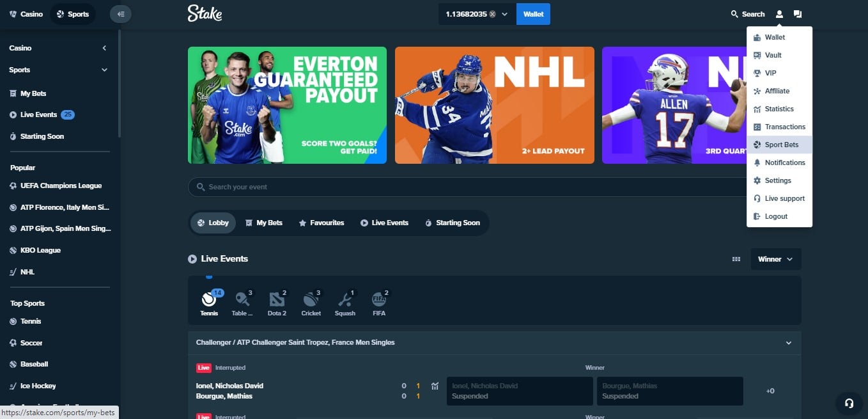Open the chat icon in header
868x419 pixels.
click(x=798, y=14)
